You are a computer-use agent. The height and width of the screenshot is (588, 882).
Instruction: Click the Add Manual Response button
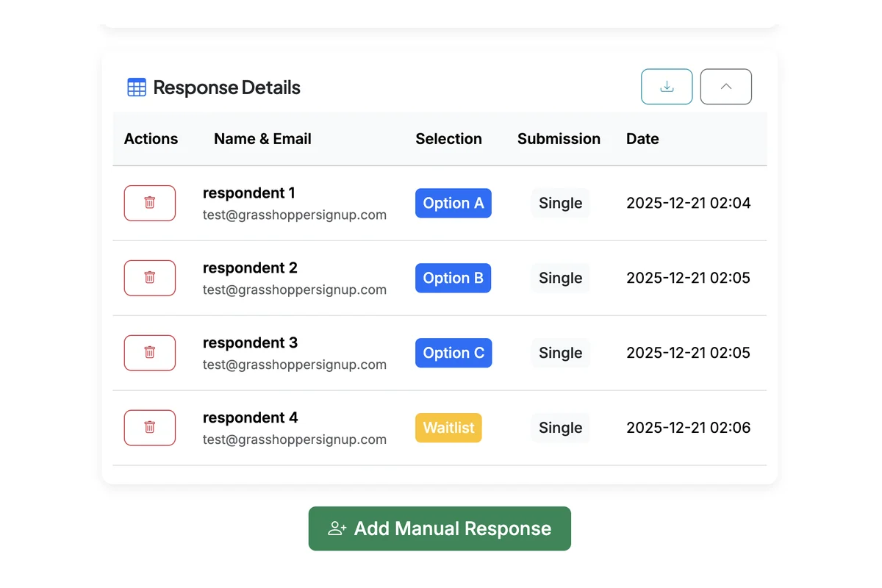point(439,528)
